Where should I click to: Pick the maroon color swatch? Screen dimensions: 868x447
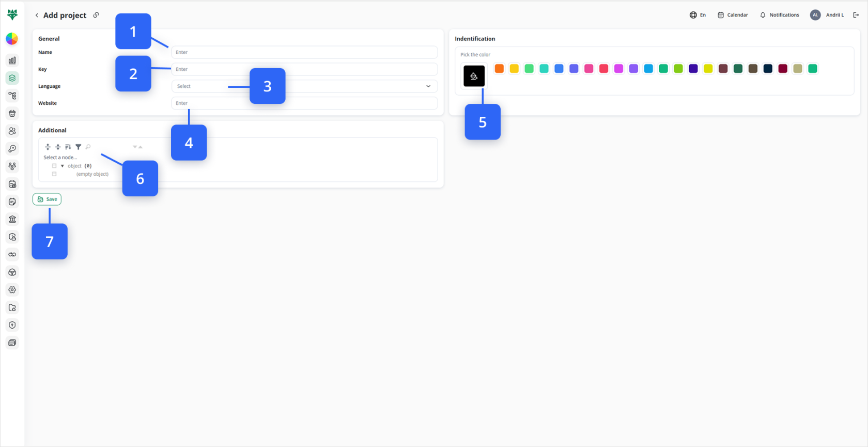click(783, 69)
